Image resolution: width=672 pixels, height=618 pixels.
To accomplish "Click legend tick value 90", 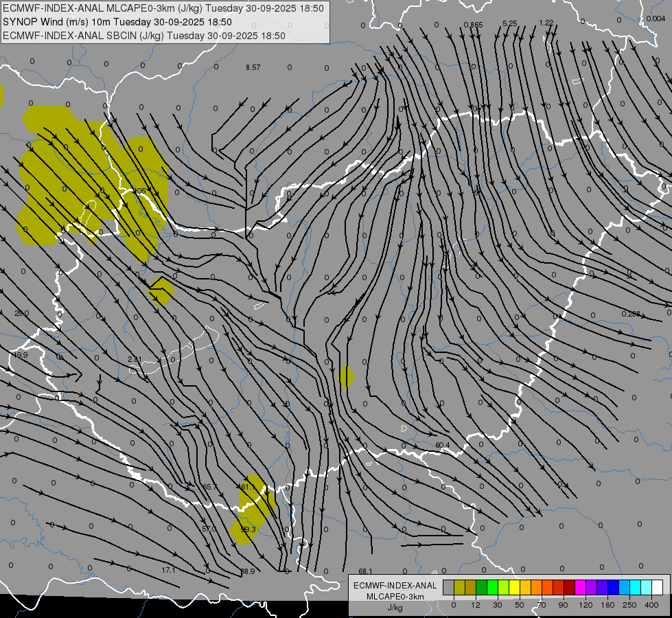I will (563, 605).
